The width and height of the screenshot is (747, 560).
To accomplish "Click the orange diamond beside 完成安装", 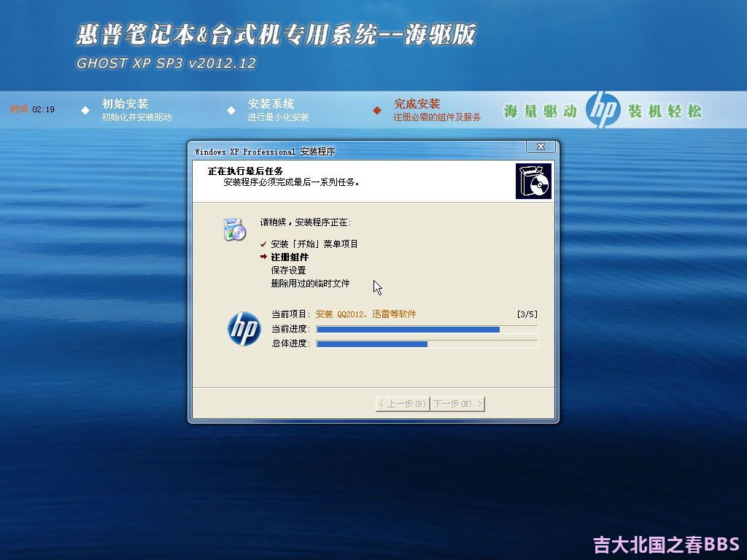I will tap(377, 111).
